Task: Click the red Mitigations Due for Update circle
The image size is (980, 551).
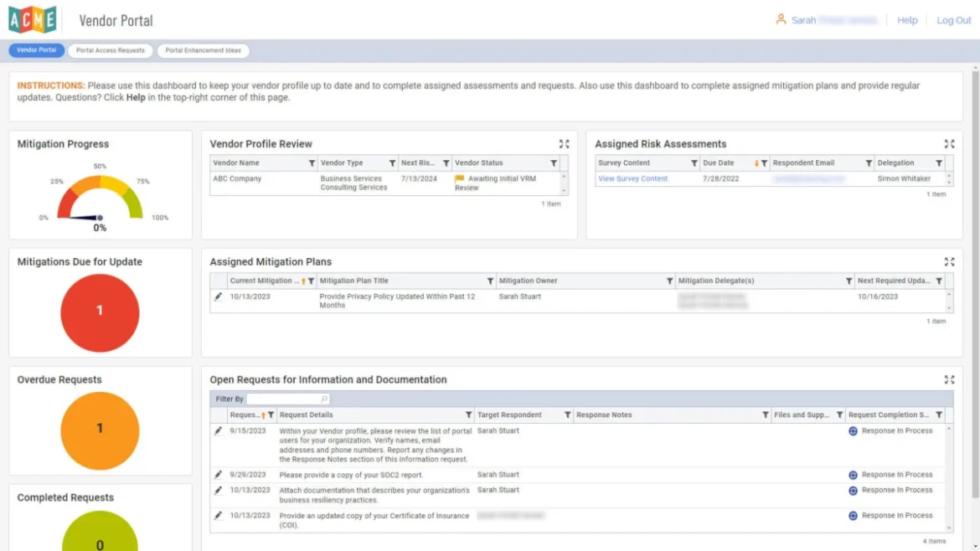Action: pyautogui.click(x=100, y=312)
